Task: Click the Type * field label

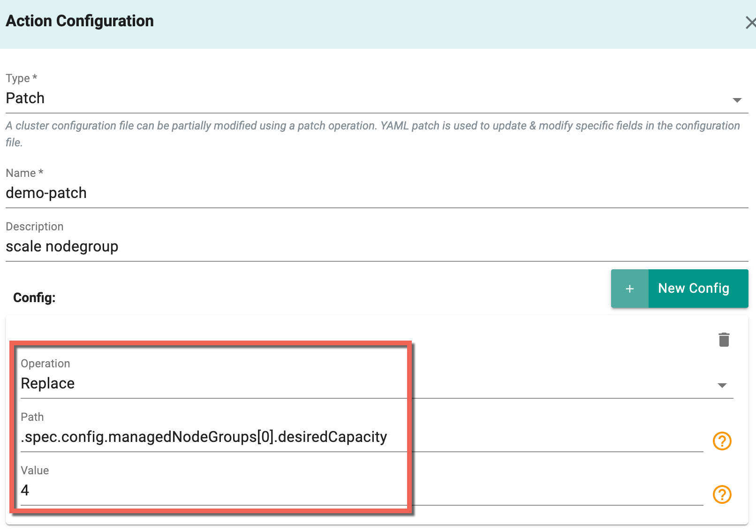Action: tap(21, 78)
